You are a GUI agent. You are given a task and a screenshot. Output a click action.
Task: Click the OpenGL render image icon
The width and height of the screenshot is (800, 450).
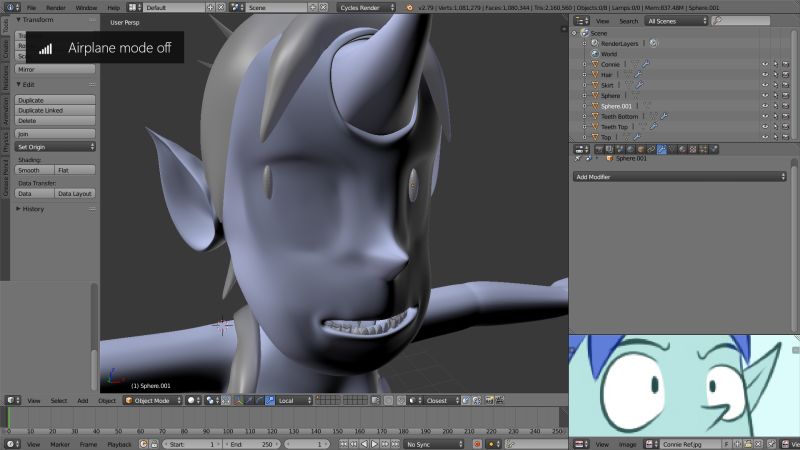pos(489,401)
